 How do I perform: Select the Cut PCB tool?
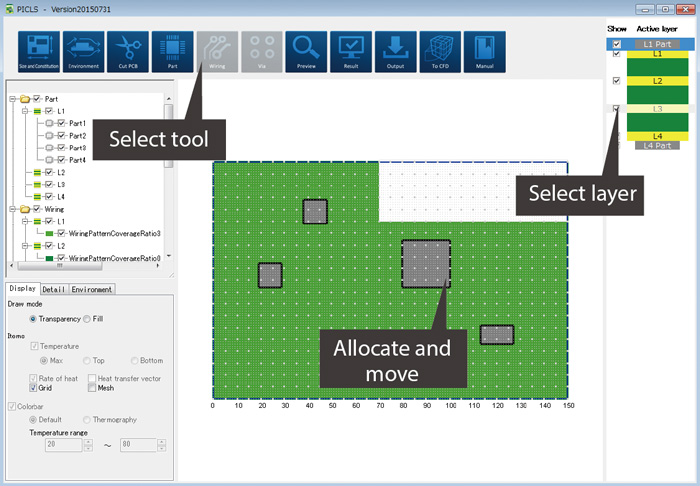click(128, 52)
